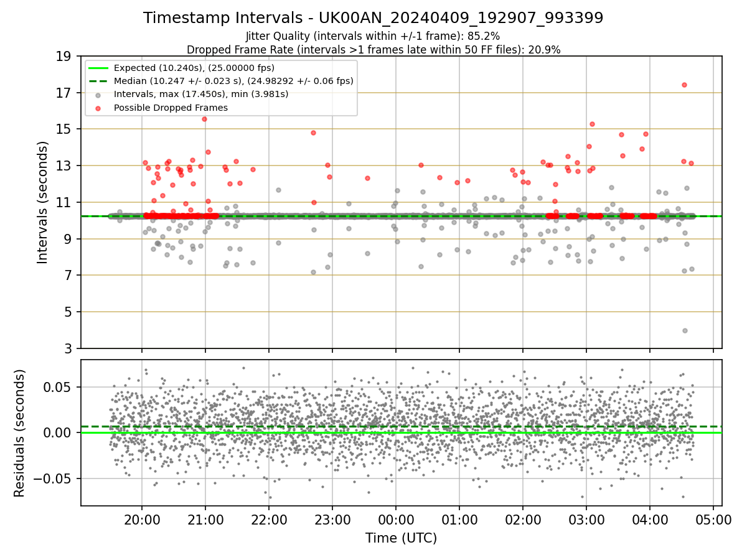Click the highest red outlier near 17.45 seconds
747x560 pixels.
tap(684, 85)
